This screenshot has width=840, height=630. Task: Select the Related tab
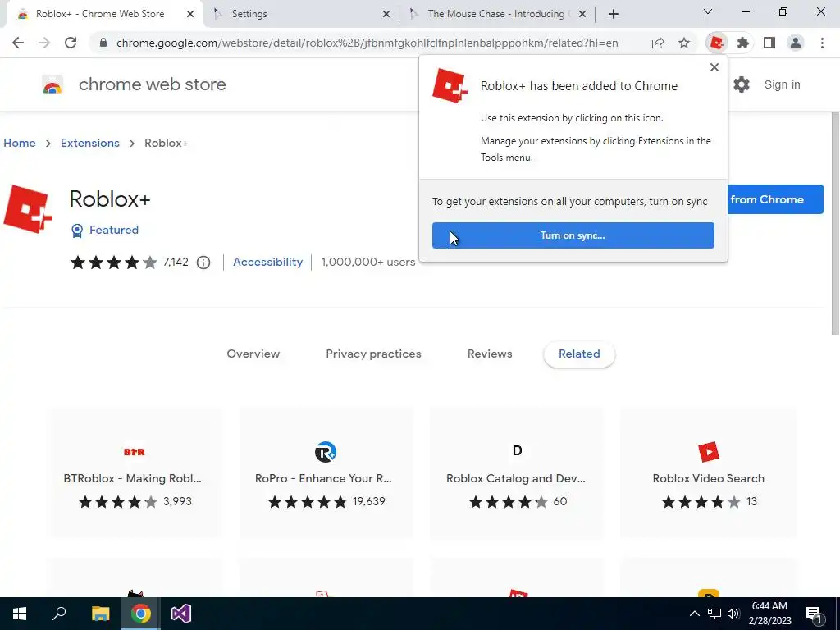click(579, 354)
